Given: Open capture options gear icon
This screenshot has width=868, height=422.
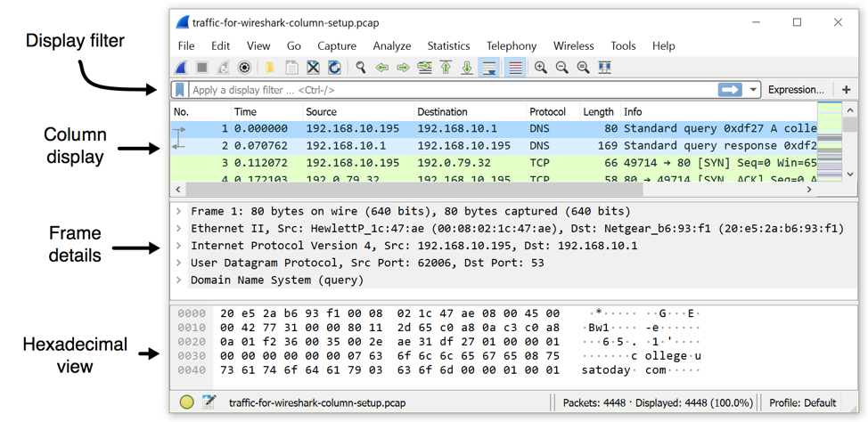Looking at the screenshot, I should pos(244,68).
